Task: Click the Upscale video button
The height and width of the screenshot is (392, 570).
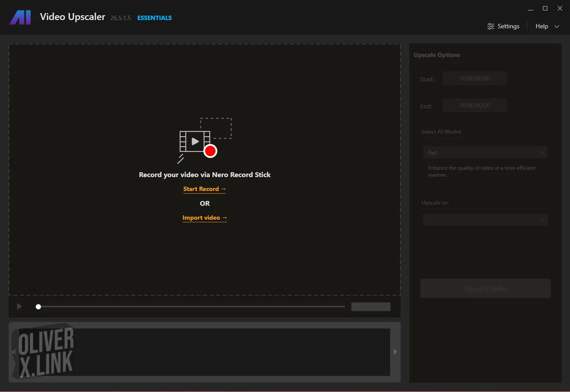Action: click(x=485, y=289)
